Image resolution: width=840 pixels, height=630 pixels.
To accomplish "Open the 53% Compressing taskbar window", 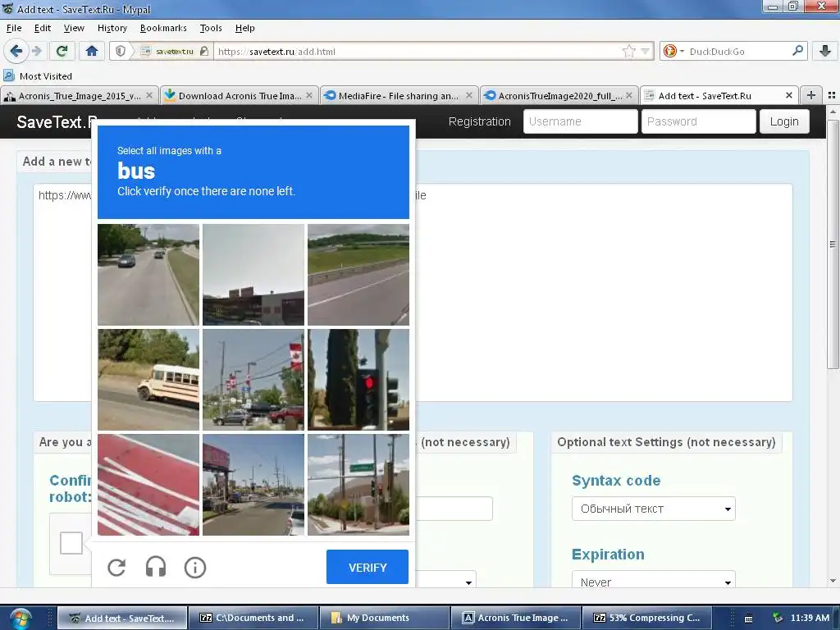I will coord(647,618).
